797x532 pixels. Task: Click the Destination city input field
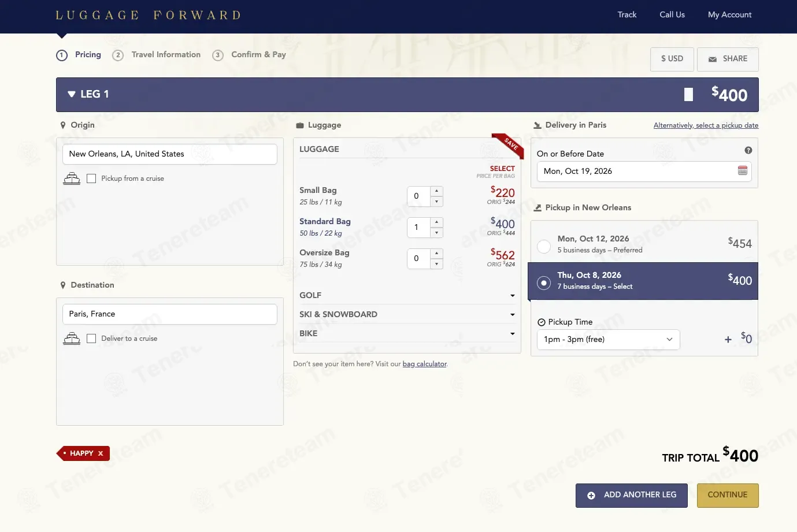170,314
